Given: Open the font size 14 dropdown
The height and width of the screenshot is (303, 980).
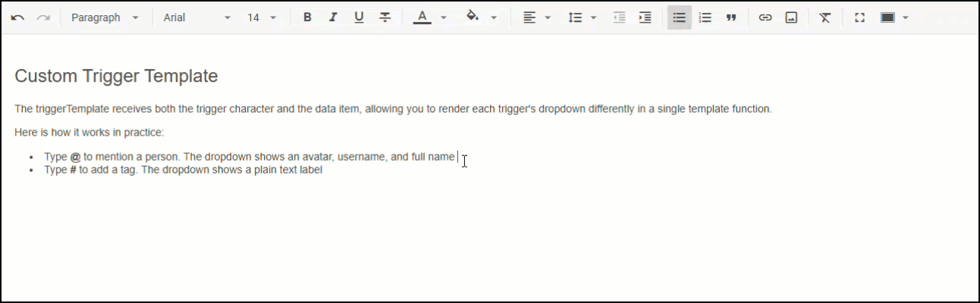Looking at the screenshot, I should tap(262, 17).
